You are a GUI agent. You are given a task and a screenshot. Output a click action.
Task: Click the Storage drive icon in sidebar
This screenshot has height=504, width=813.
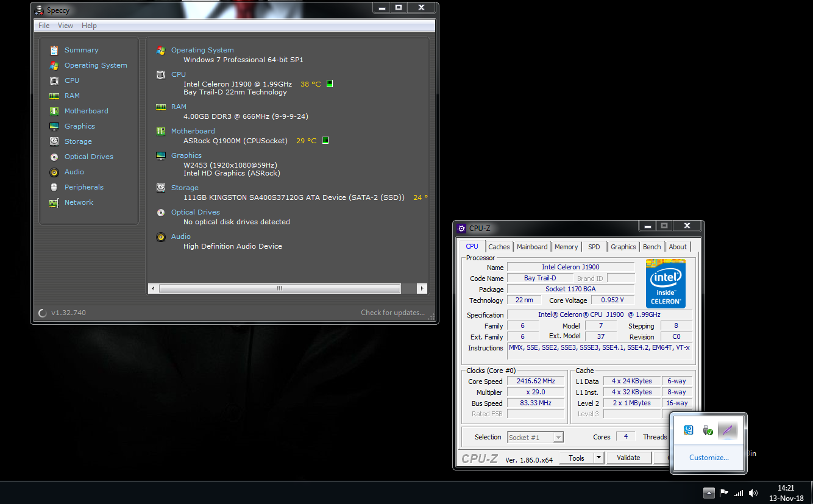[x=54, y=141]
